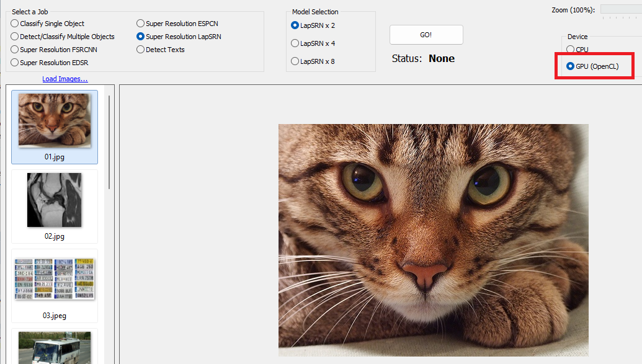Select the bus image thumbnail
Screen dimensions: 642x364
pyautogui.click(x=55, y=348)
